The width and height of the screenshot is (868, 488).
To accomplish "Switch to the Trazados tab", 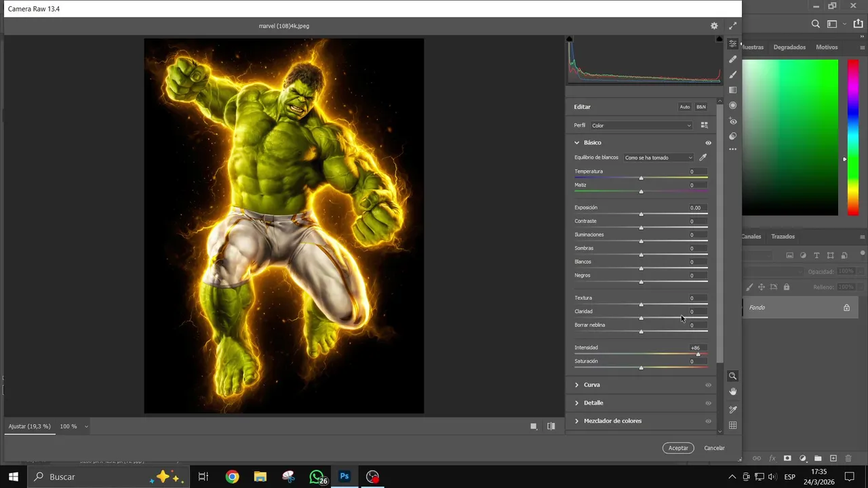I will [783, 237].
